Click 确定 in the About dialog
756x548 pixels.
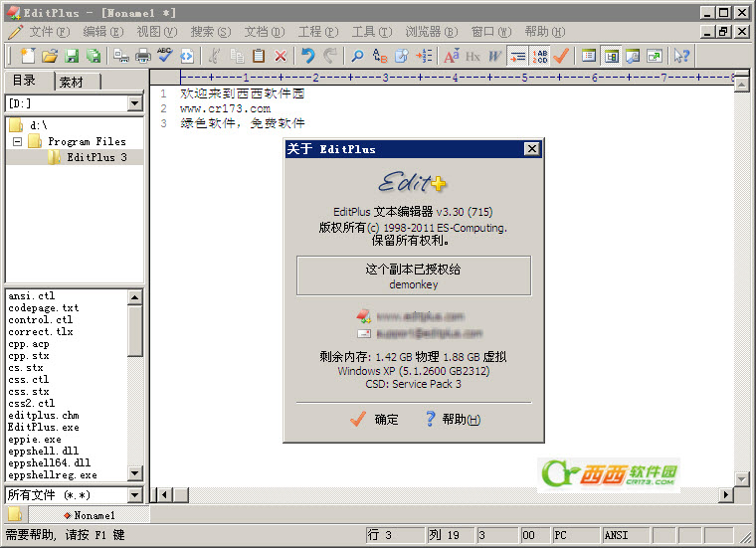pos(375,420)
